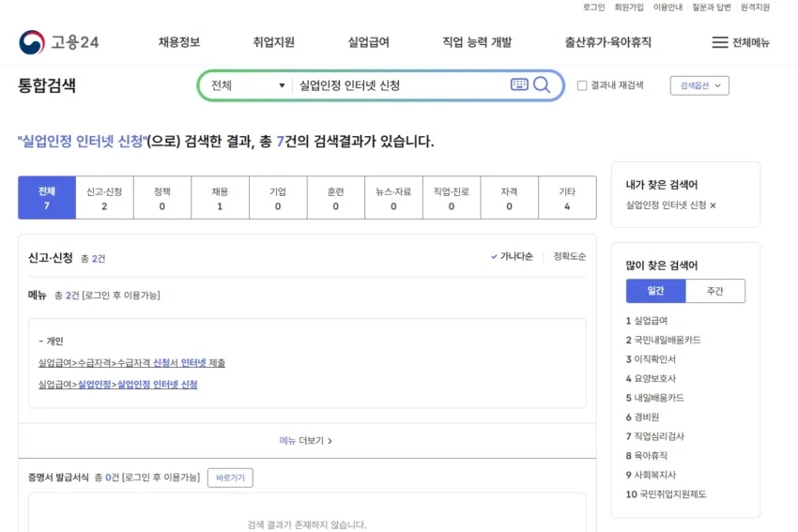Click popular keyword 국민취업지원제도
Viewport: 798px width, 532px height.
666,494
